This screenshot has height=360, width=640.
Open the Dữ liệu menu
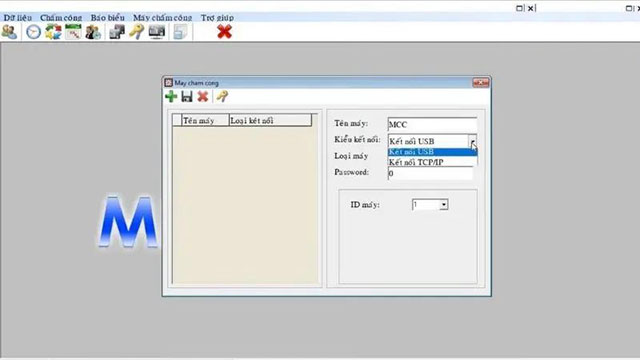click(18, 18)
